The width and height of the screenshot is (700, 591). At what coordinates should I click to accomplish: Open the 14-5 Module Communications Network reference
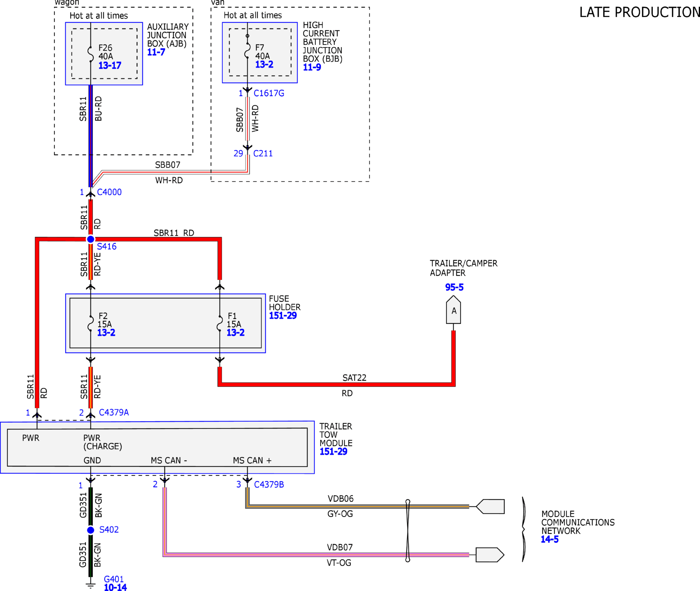coord(549,539)
